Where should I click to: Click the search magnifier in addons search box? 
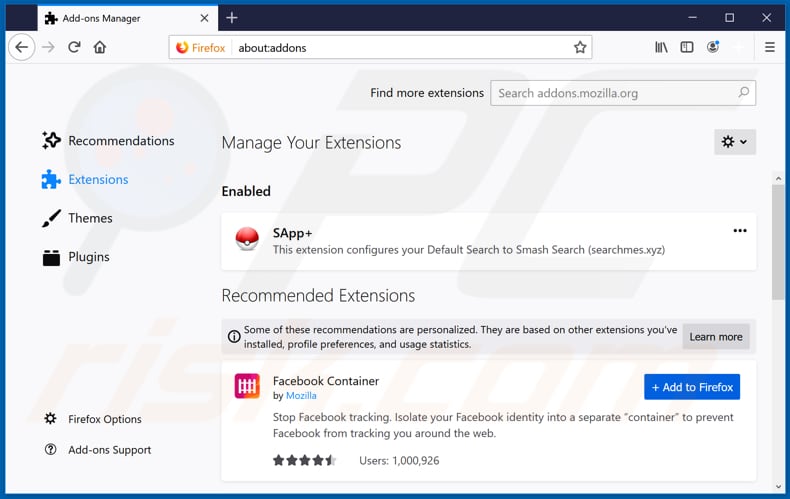744,93
